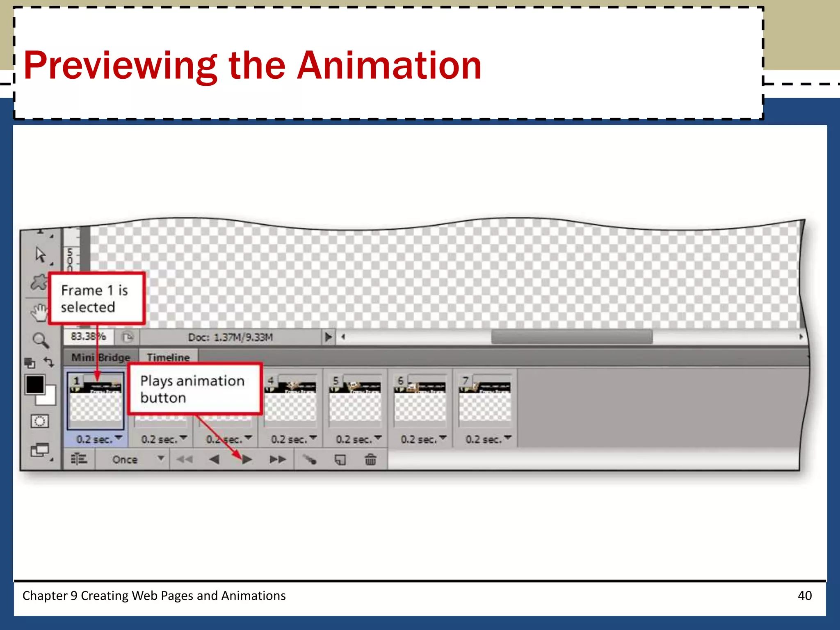Select the next frame button

(277, 459)
